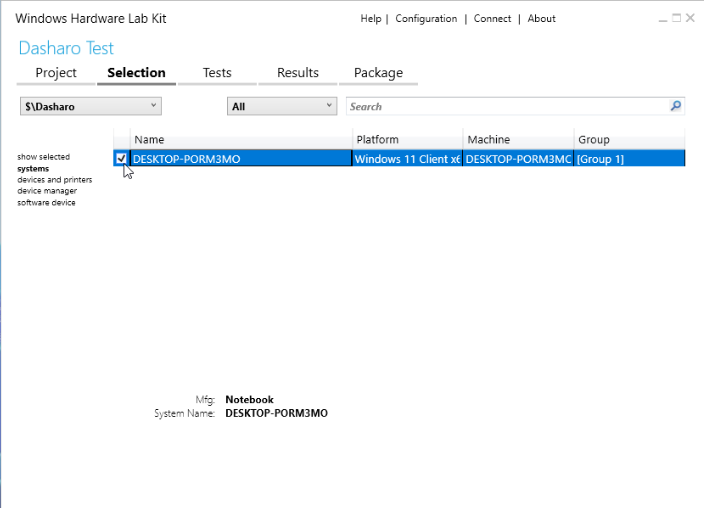Click the DESKTOP-PORM3MO name cell

coord(241,159)
